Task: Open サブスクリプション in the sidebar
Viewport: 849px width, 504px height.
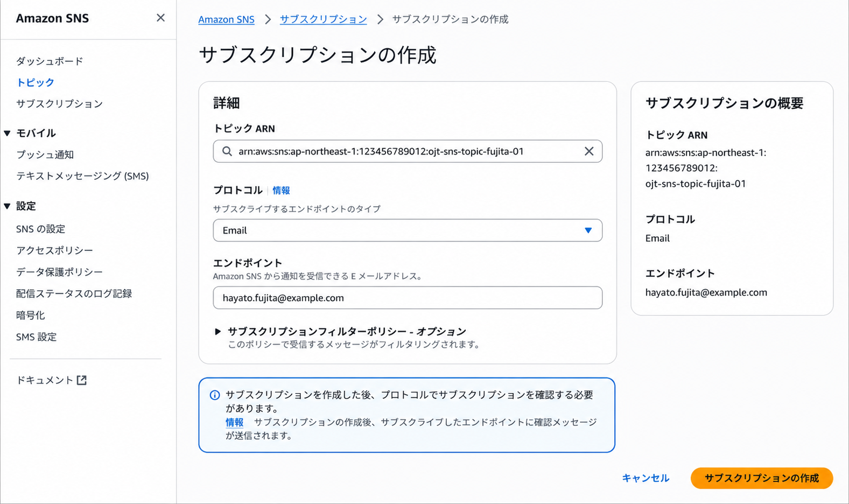Action: click(x=59, y=103)
